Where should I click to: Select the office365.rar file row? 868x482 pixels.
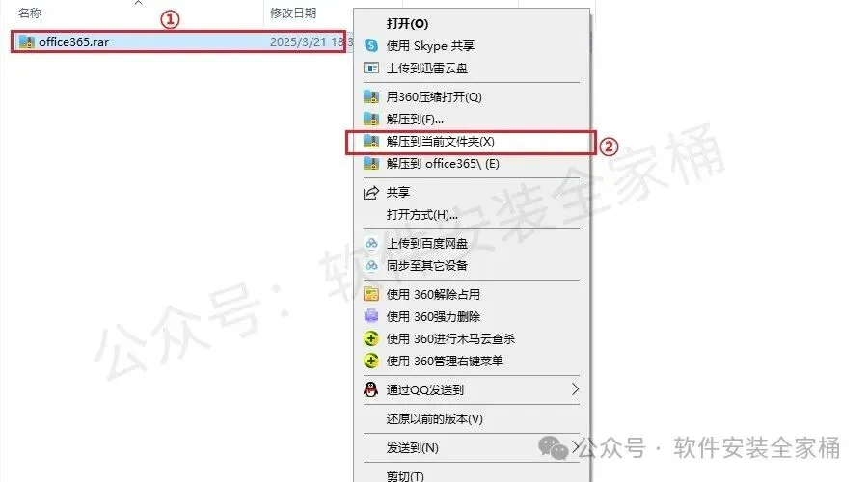click(x=178, y=42)
